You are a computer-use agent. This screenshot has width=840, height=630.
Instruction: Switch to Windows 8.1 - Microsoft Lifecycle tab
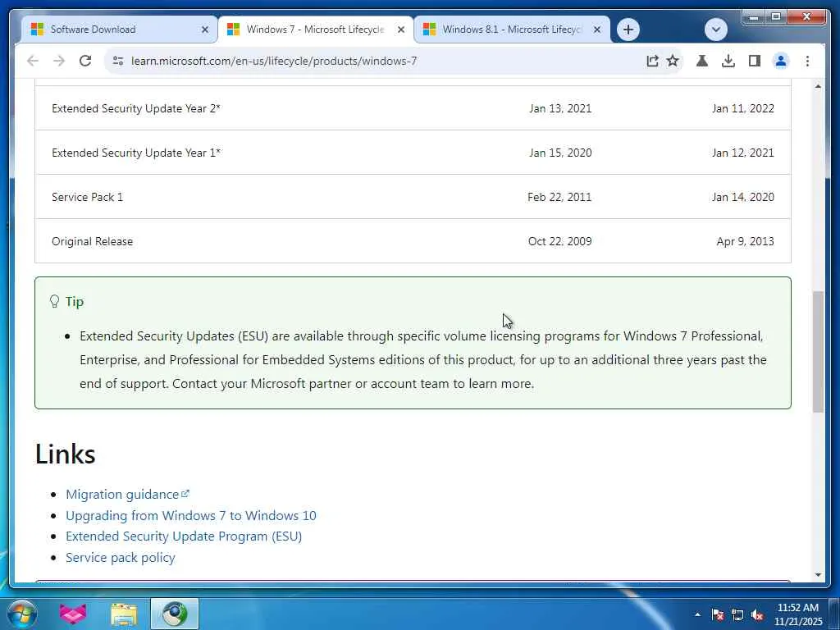click(x=511, y=30)
